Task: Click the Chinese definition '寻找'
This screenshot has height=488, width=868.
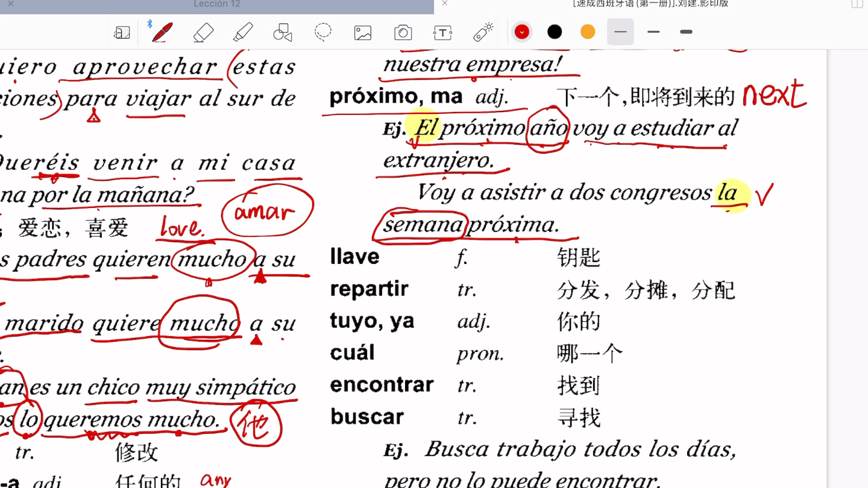Action: [x=579, y=418]
